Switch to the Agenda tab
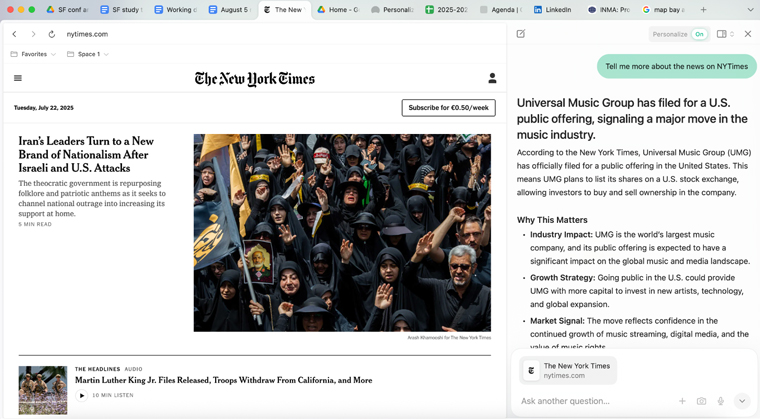This screenshot has width=760, height=419. (x=501, y=10)
